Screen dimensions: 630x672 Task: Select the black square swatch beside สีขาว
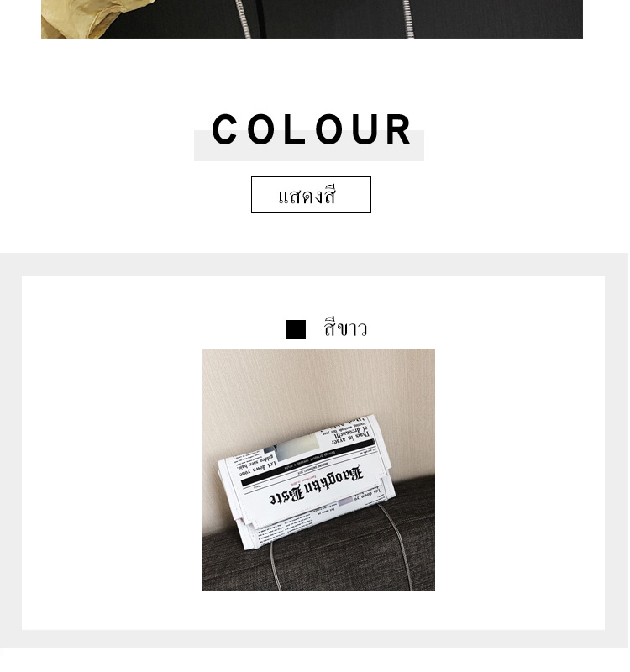297,329
